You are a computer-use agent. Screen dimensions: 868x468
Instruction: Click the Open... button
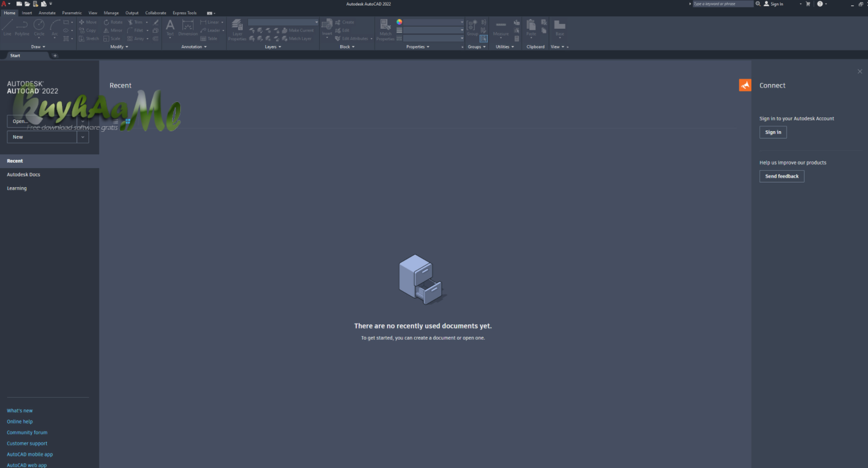pyautogui.click(x=42, y=121)
